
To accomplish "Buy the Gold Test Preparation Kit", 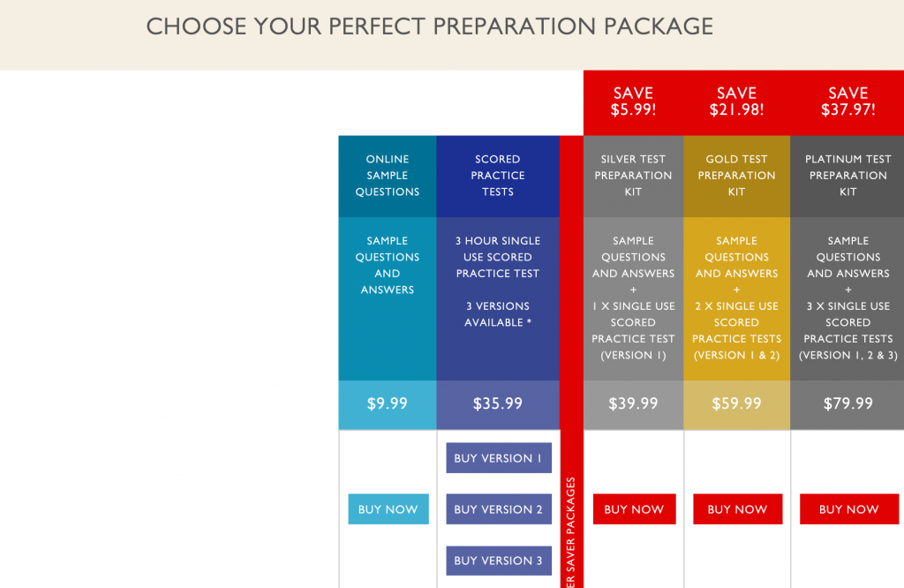I will coord(737,509).
